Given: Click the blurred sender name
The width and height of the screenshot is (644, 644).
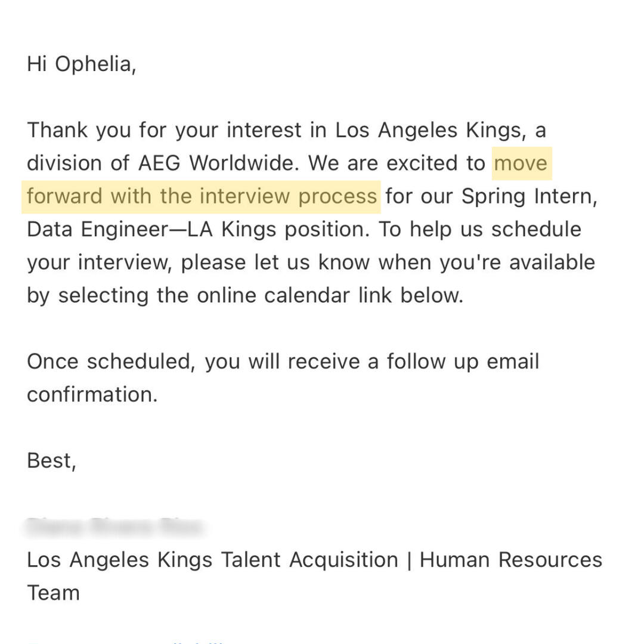Looking at the screenshot, I should click(114, 527).
